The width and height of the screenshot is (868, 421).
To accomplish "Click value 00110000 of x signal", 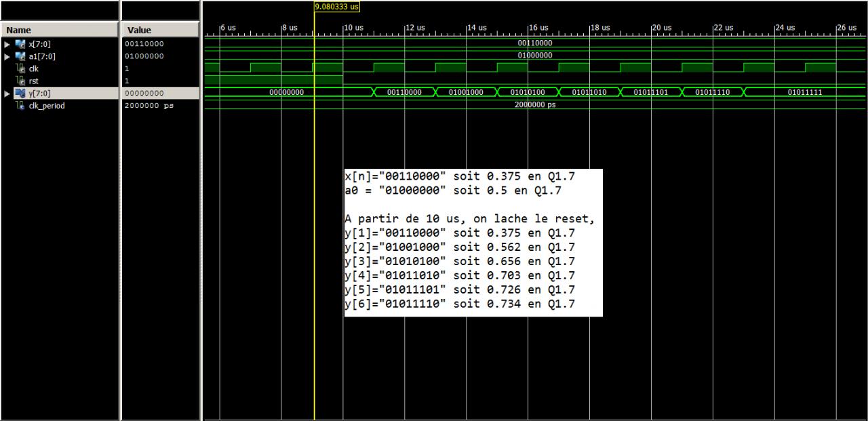I will click(x=144, y=44).
